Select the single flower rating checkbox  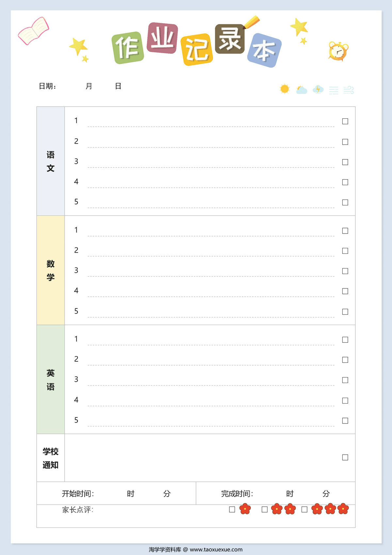[232, 510]
